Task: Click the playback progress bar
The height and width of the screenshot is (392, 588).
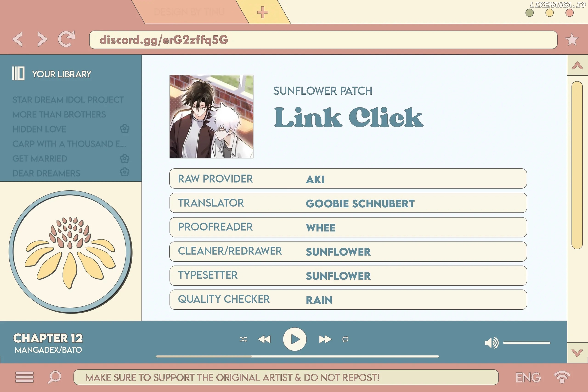Action: click(x=297, y=356)
